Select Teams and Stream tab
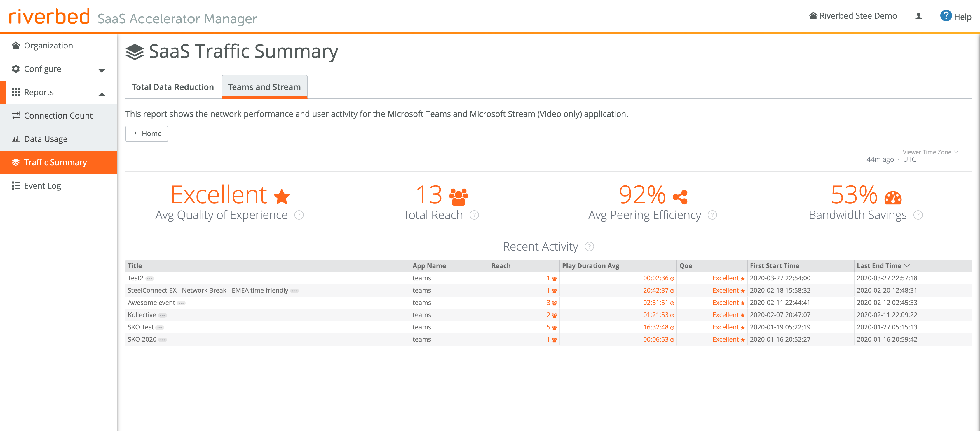Viewport: 980px width, 431px height. point(264,87)
